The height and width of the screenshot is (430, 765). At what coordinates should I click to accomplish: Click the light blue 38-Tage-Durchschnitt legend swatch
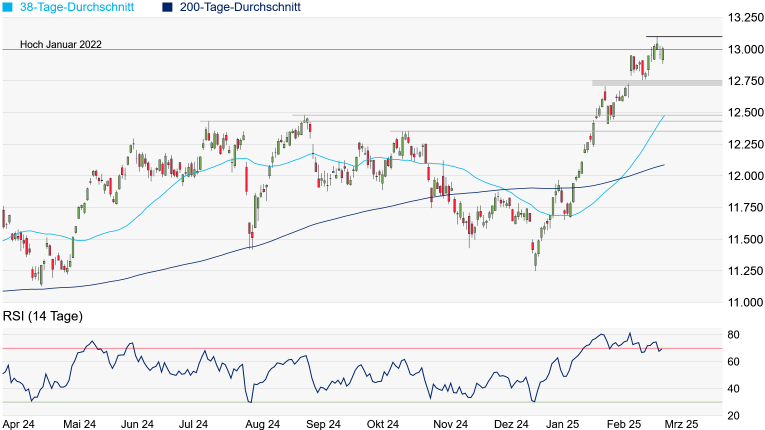click(x=8, y=7)
